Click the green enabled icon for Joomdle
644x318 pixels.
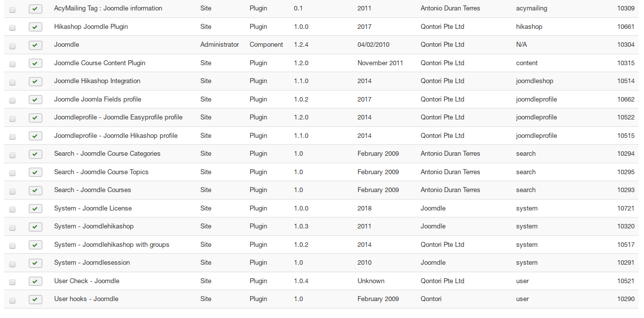pos(35,45)
